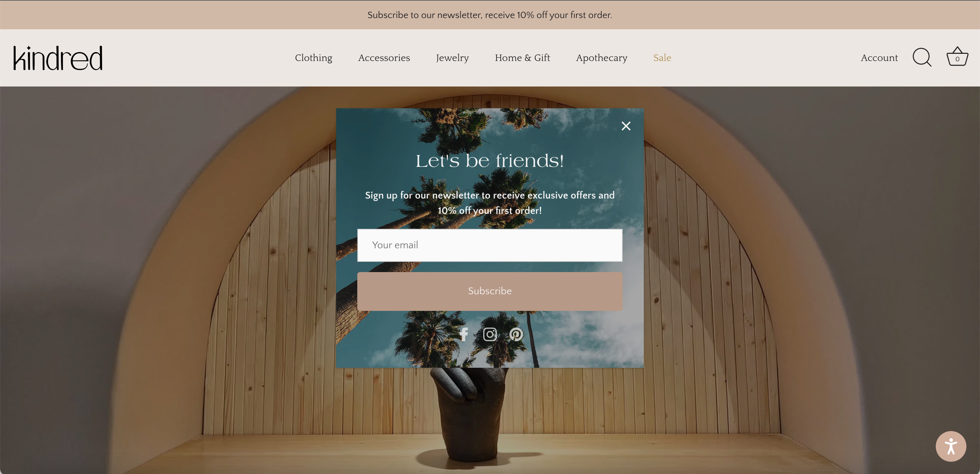The image size is (980, 474).
Task: Open the accessibility widget button
Action: tap(950, 446)
